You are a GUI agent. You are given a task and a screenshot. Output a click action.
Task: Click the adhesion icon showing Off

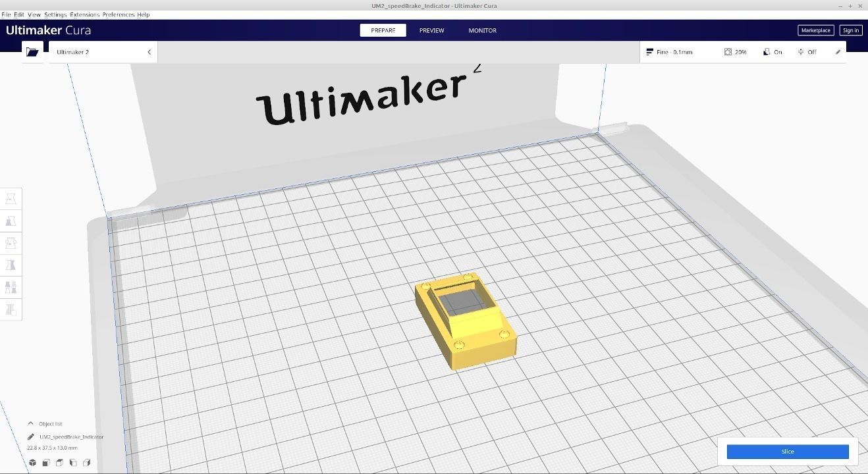tap(801, 52)
